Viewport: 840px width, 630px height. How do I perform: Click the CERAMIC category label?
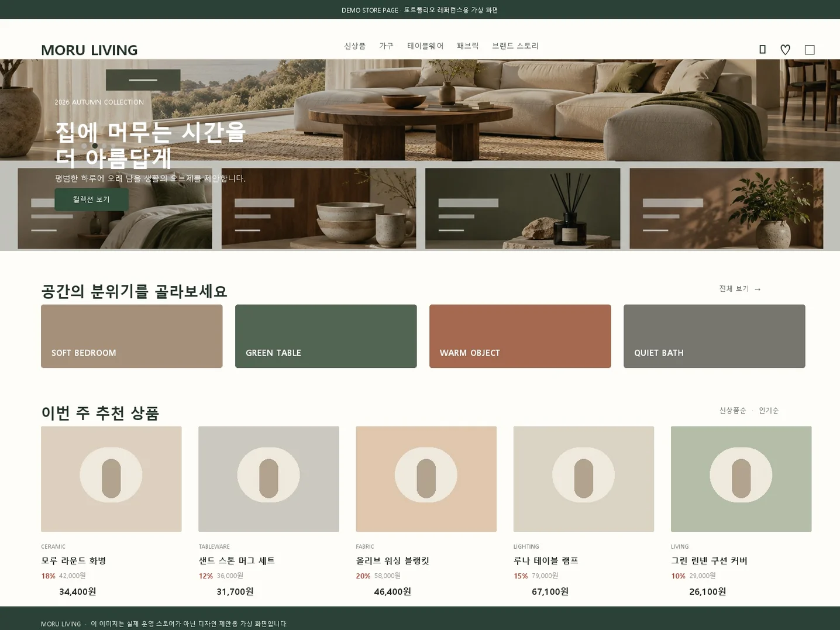53,547
